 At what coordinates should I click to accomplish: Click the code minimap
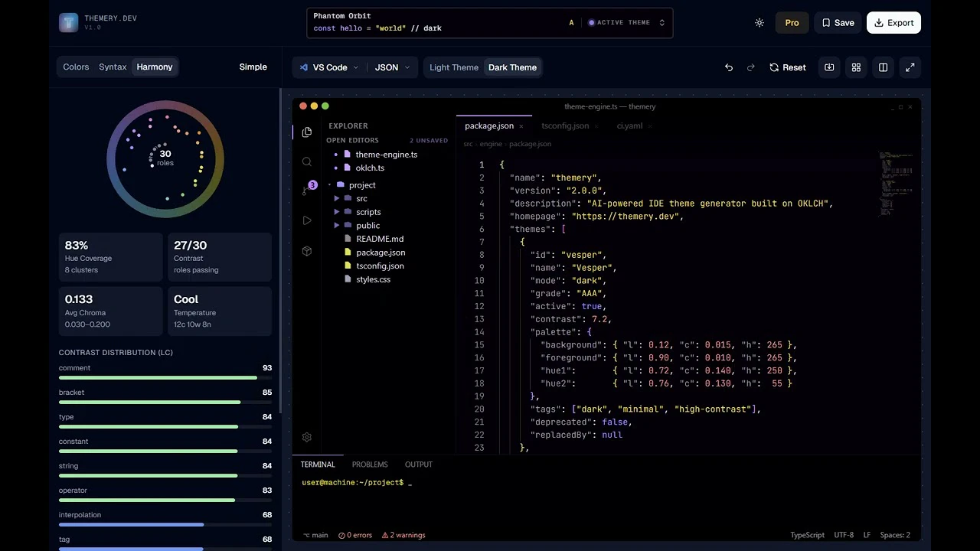point(897,184)
